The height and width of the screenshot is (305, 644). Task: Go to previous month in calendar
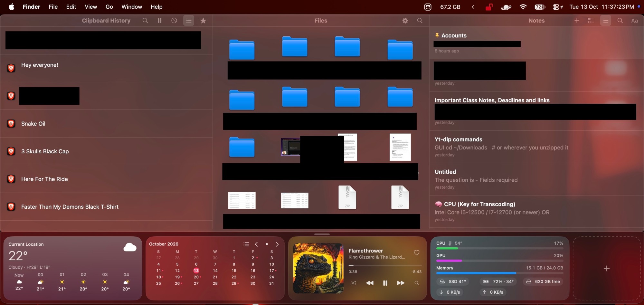[256, 244]
